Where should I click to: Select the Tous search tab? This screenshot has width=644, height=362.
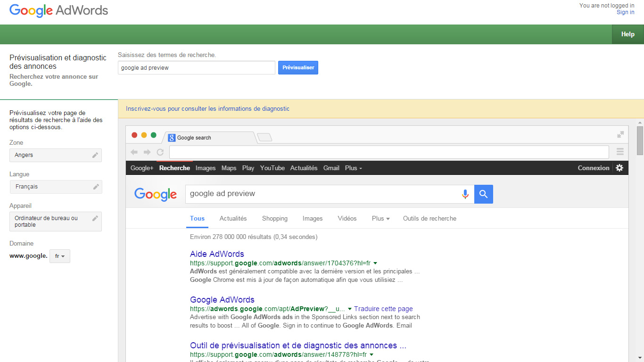tap(197, 219)
